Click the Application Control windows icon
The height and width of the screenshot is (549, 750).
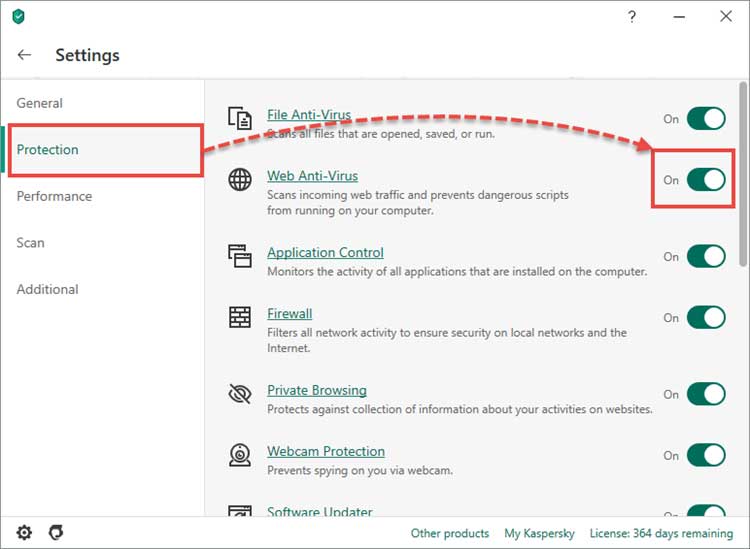click(x=240, y=256)
